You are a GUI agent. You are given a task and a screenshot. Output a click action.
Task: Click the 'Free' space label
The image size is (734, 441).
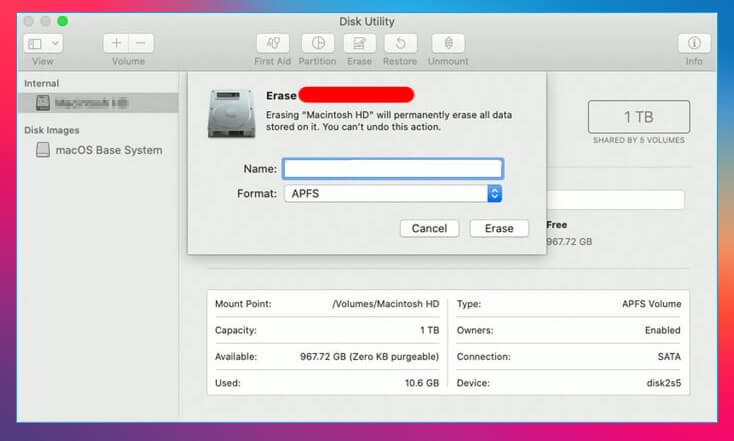click(557, 225)
